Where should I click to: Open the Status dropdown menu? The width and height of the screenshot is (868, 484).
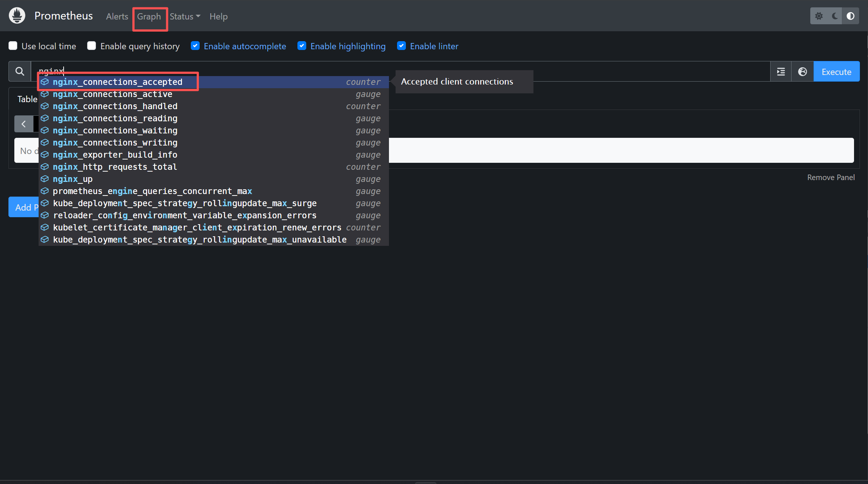(185, 17)
